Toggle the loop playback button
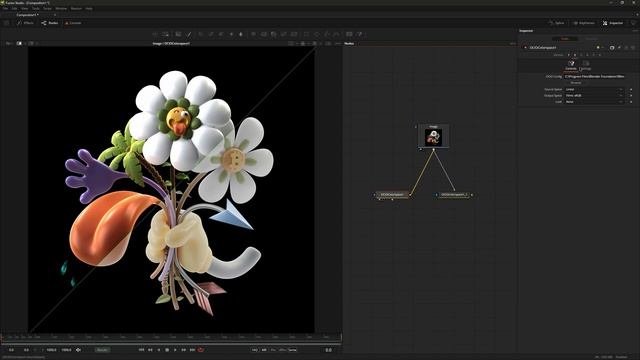The height and width of the screenshot is (360, 640). tap(201, 350)
